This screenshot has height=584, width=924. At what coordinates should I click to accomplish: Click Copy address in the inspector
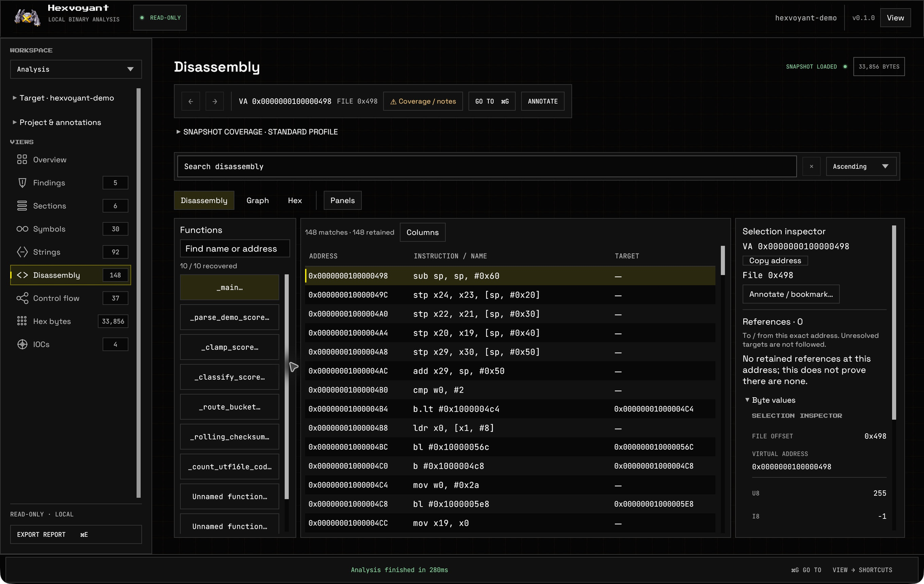[775, 261]
